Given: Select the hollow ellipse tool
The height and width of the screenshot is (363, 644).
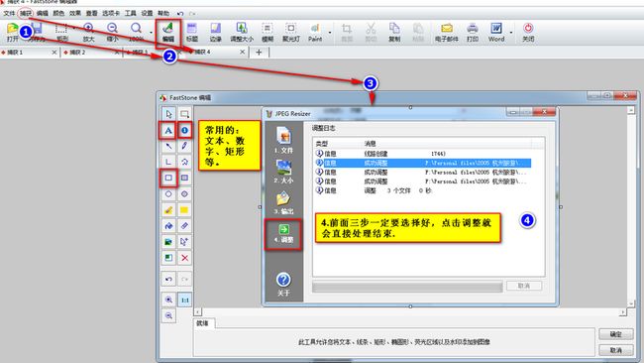Looking at the screenshot, I should coord(168,193).
